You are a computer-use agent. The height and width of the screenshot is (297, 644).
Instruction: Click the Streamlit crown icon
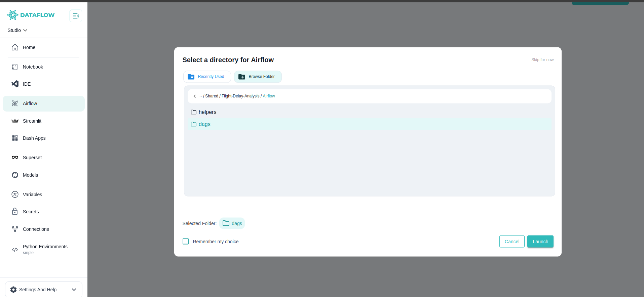[x=15, y=121]
